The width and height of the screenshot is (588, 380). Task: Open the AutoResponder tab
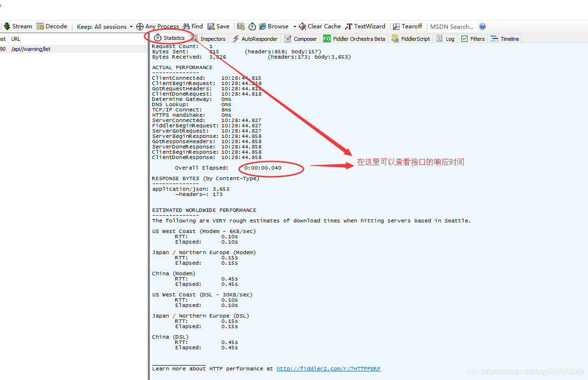point(255,39)
